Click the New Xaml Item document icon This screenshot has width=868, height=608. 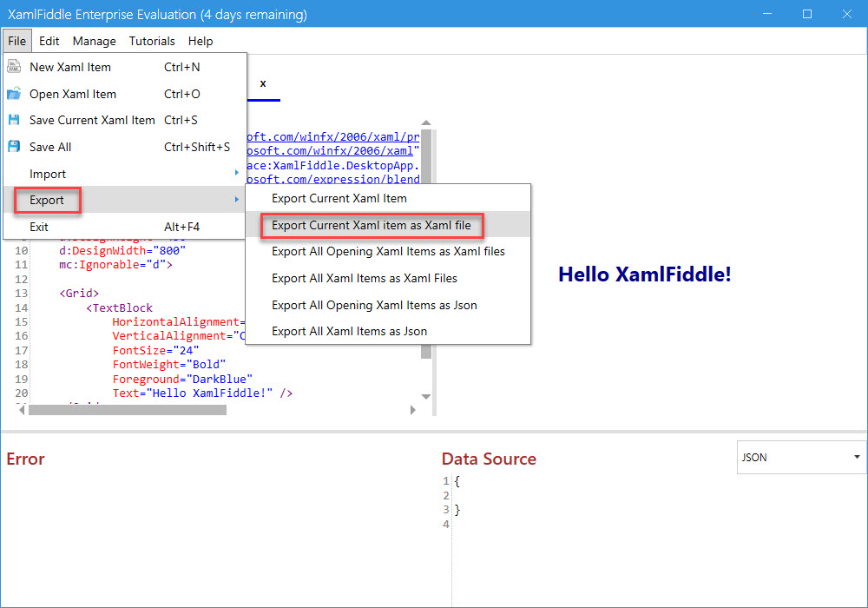pyautogui.click(x=14, y=67)
